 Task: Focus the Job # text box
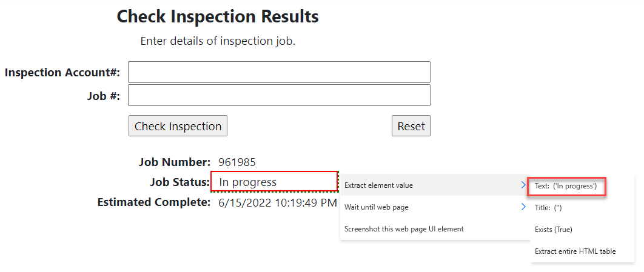279,95
